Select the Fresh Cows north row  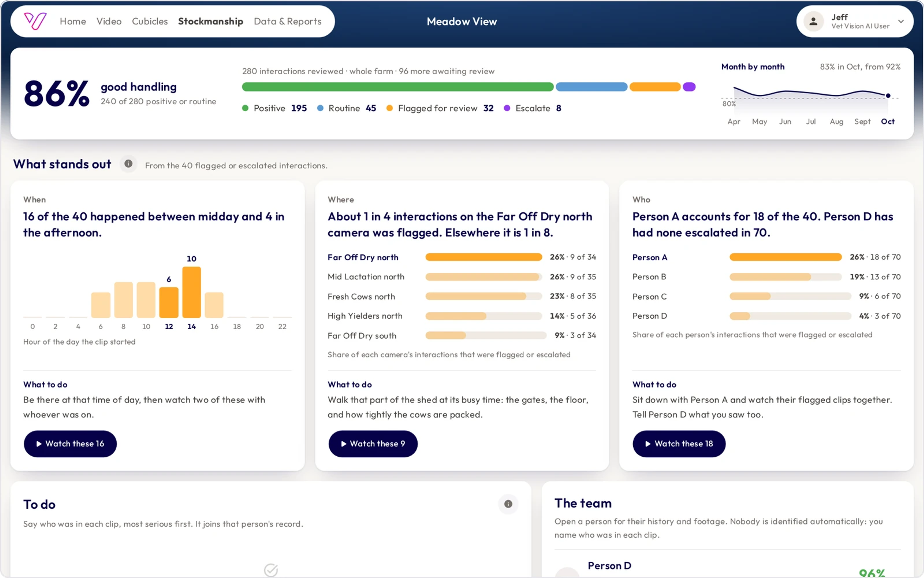pos(462,296)
